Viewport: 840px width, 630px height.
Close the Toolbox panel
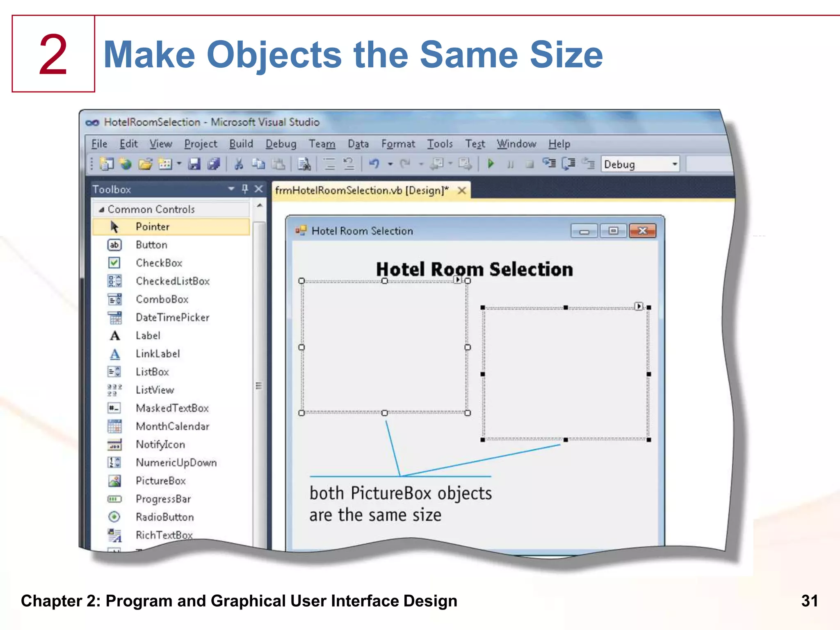pos(258,189)
